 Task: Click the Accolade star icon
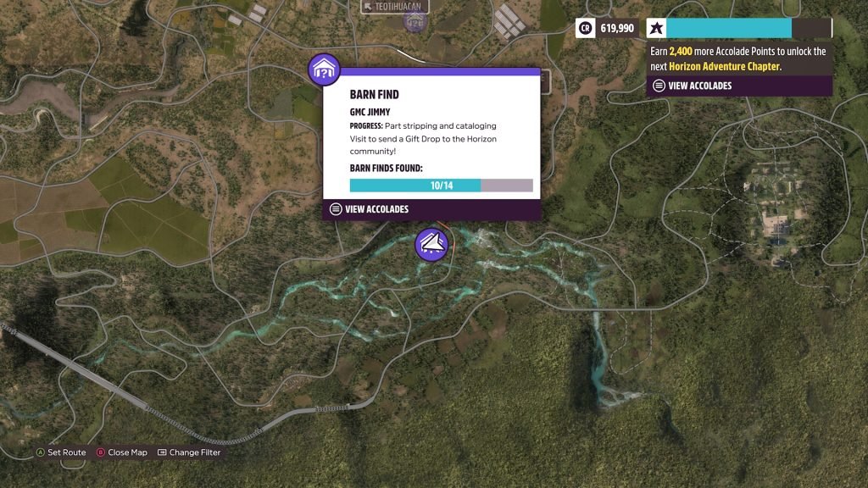coord(657,28)
